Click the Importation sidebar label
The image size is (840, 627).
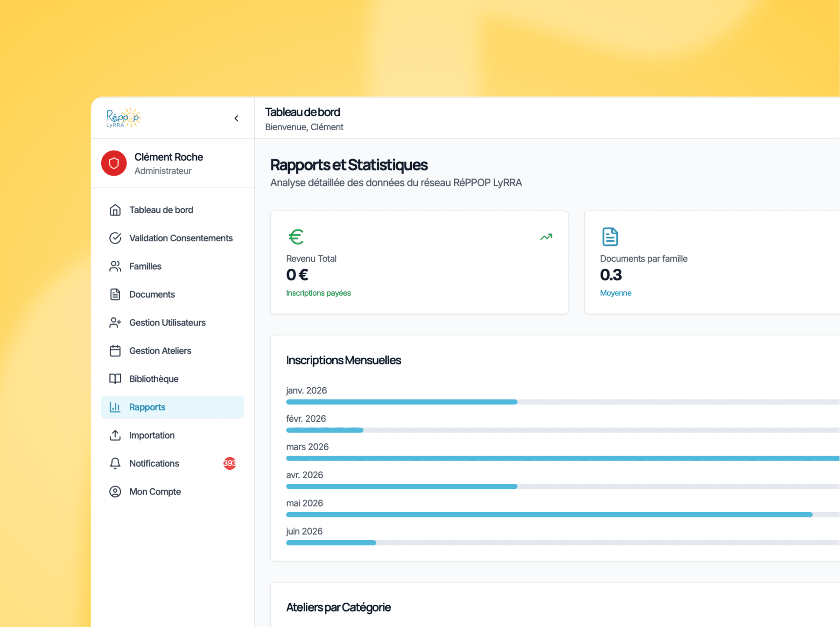coord(152,435)
